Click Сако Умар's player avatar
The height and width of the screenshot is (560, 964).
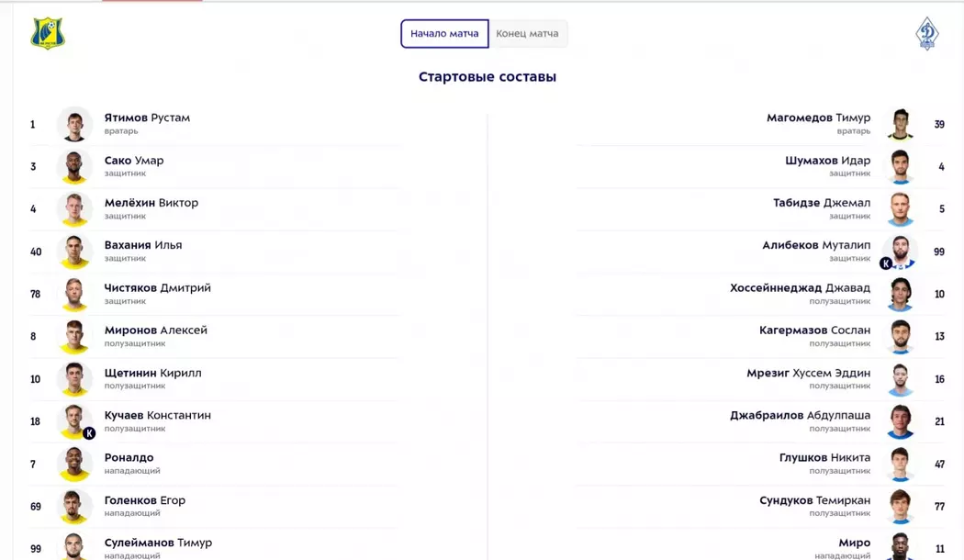(74, 167)
